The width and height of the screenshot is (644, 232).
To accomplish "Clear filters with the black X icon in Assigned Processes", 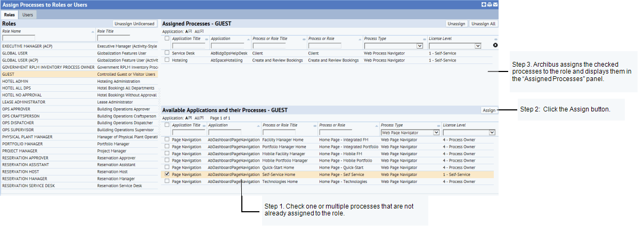I will click(x=496, y=46).
